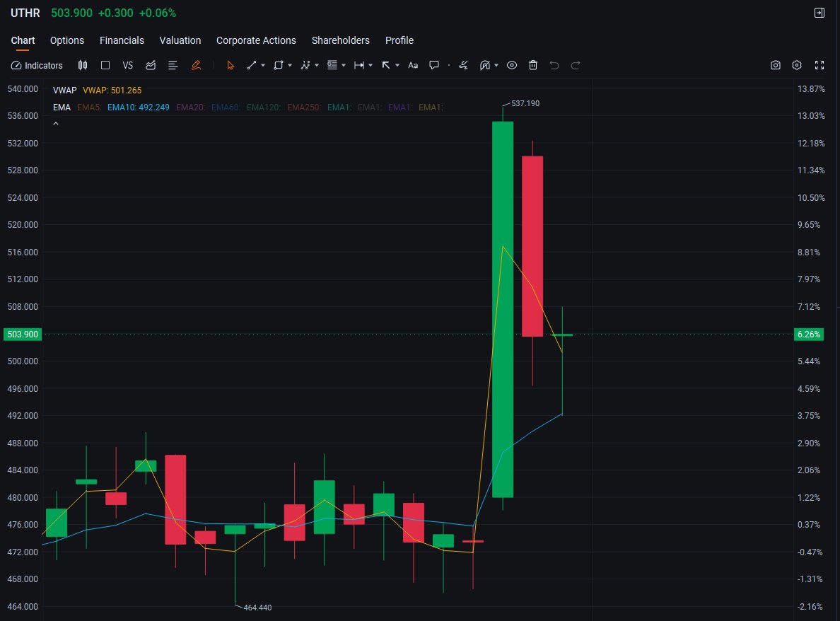Expand the Fibonacci tool dropdown arrow
The height and width of the screenshot is (621, 840).
pyautogui.click(x=344, y=65)
